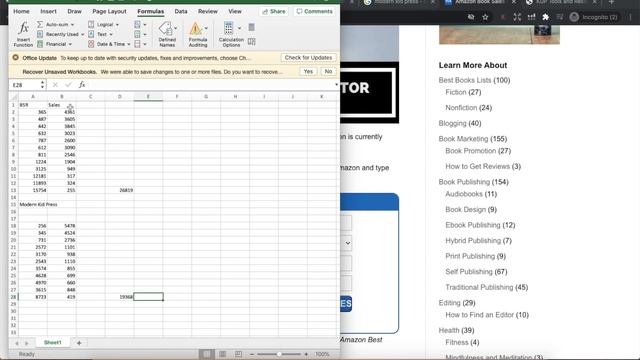Click No to decline workbook recovery
Image resolution: width=640 pixels, height=360 pixels.
coord(328,71)
